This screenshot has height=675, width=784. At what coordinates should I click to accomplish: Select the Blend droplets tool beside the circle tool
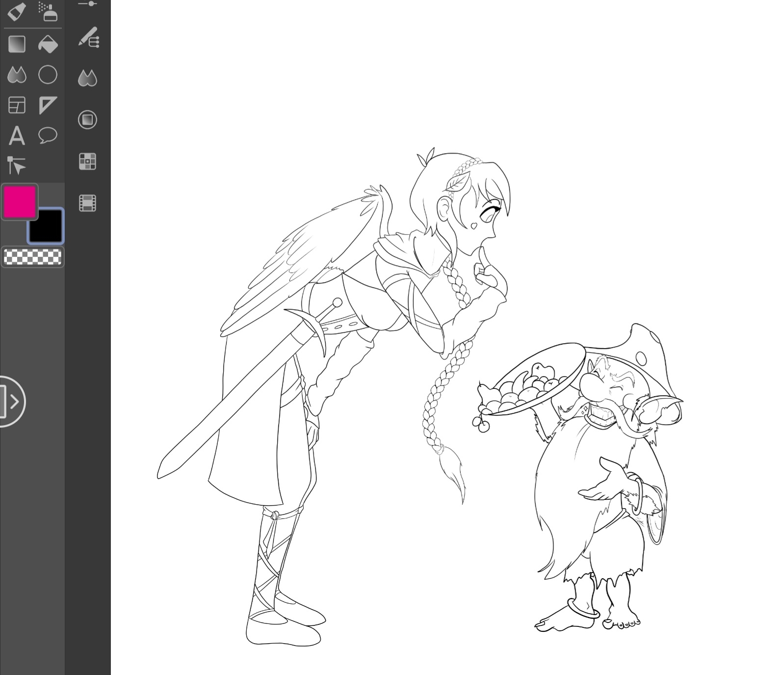(x=17, y=75)
